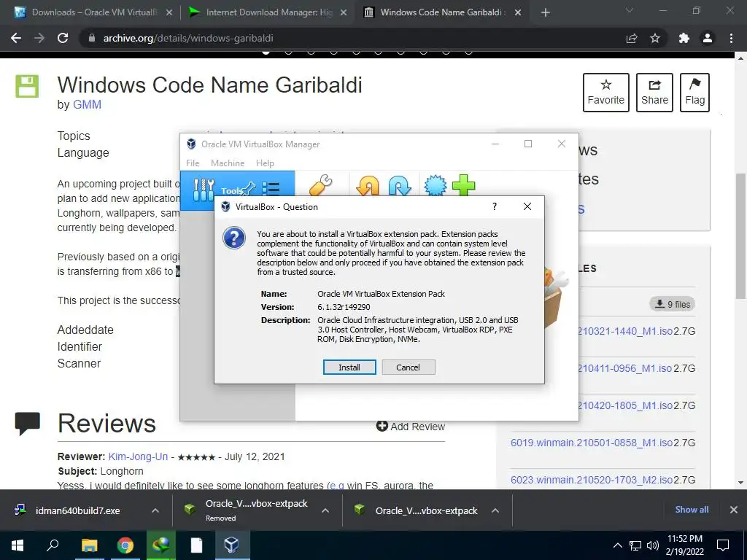Open 6019.winmain.210501-0858_M1.iso link
The height and width of the screenshot is (560, 747).
592,443
